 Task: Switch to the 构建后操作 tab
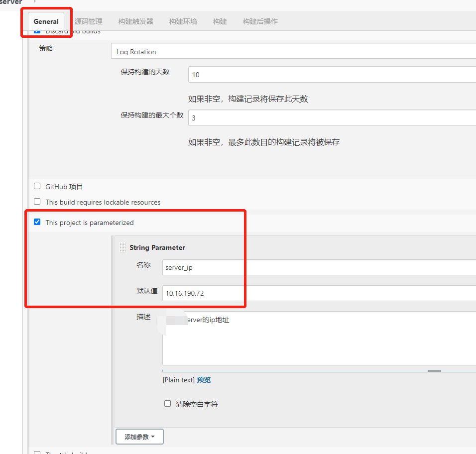click(259, 21)
